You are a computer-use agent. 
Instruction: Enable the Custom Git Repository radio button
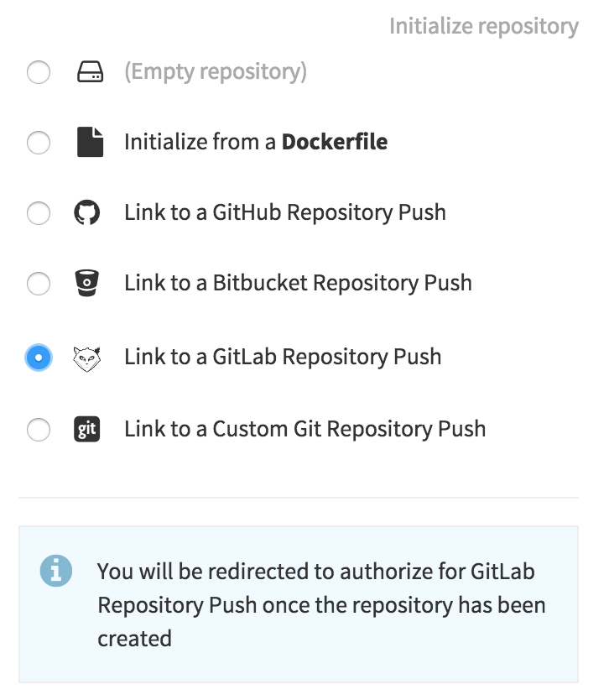(x=39, y=430)
